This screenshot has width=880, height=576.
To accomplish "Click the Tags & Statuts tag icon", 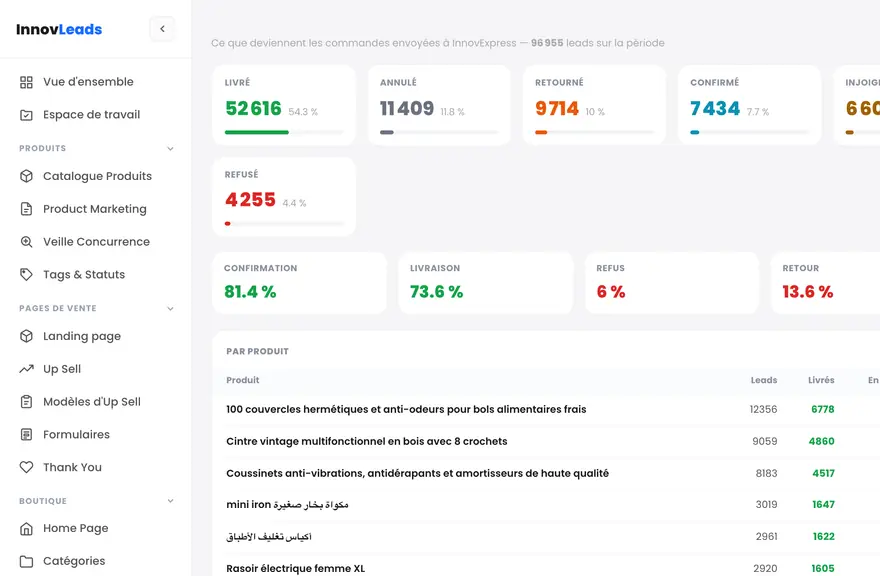I will tap(26, 275).
